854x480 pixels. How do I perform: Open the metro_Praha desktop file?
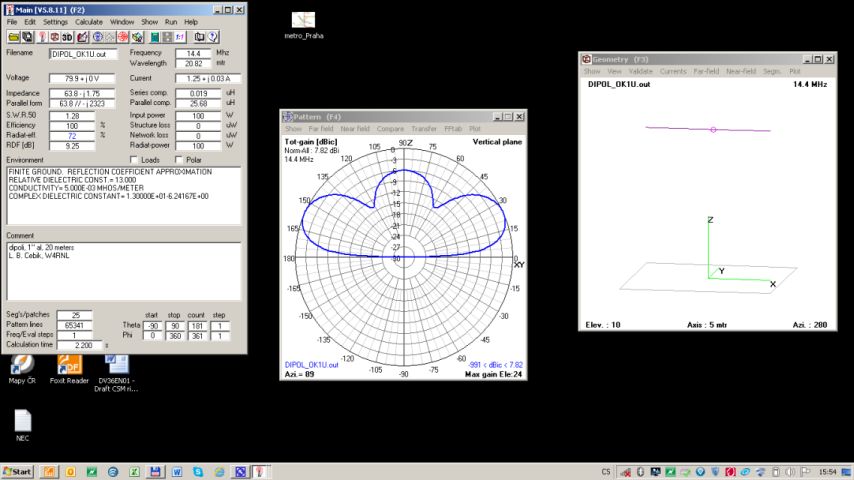coord(303,21)
